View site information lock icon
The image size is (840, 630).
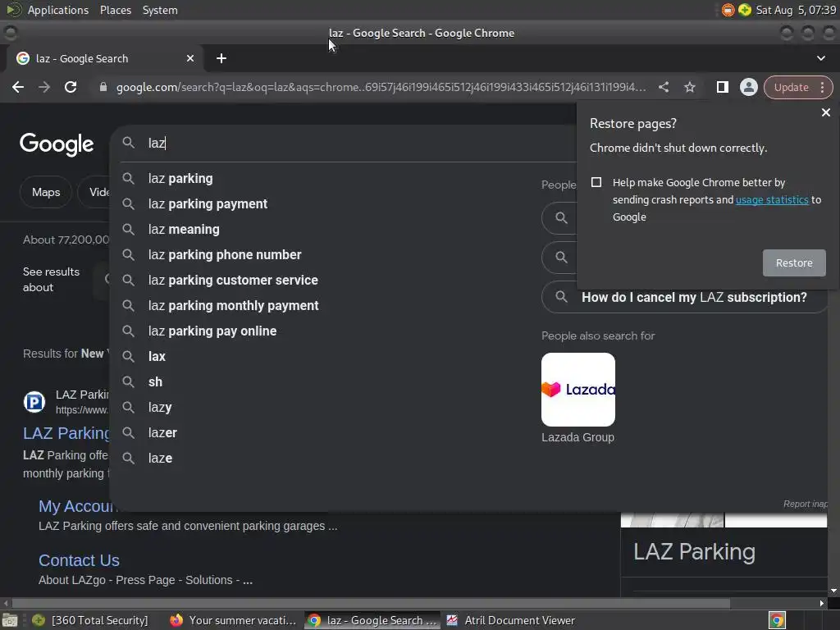click(103, 87)
